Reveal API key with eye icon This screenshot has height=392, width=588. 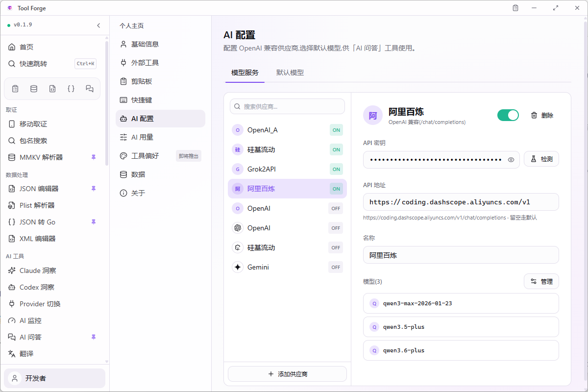[x=511, y=160]
